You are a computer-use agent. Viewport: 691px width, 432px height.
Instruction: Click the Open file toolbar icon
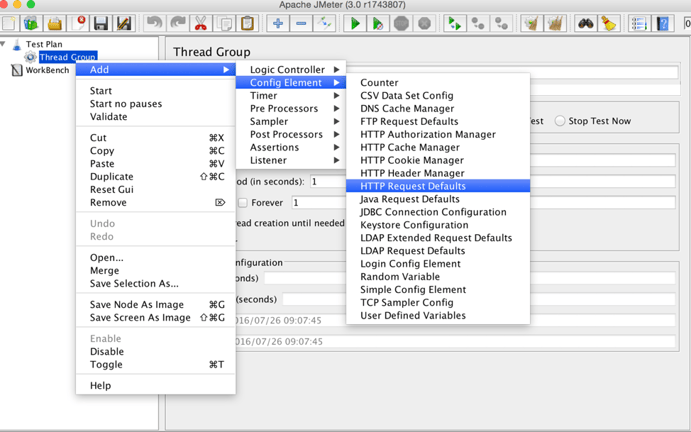coord(55,23)
